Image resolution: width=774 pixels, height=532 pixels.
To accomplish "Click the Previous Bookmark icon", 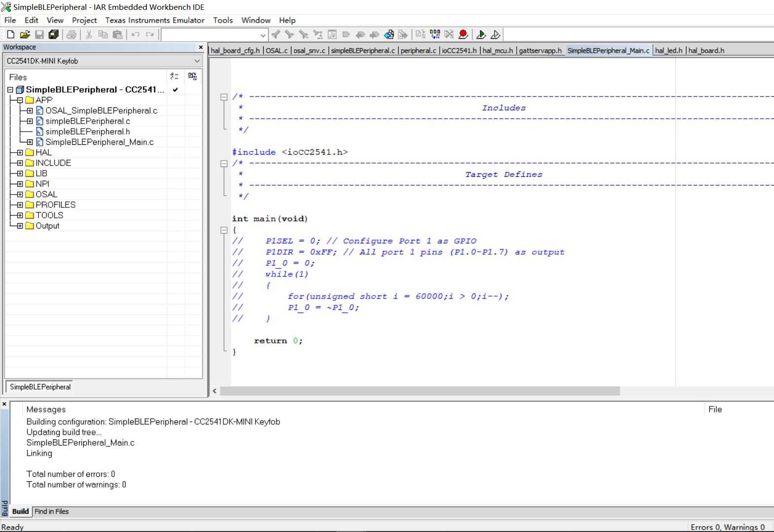I will click(360, 34).
